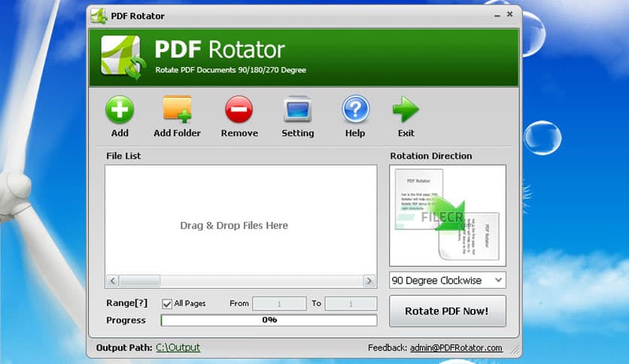Click the rotation direction preview thumbnail
This screenshot has height=364, width=629.
(x=447, y=216)
